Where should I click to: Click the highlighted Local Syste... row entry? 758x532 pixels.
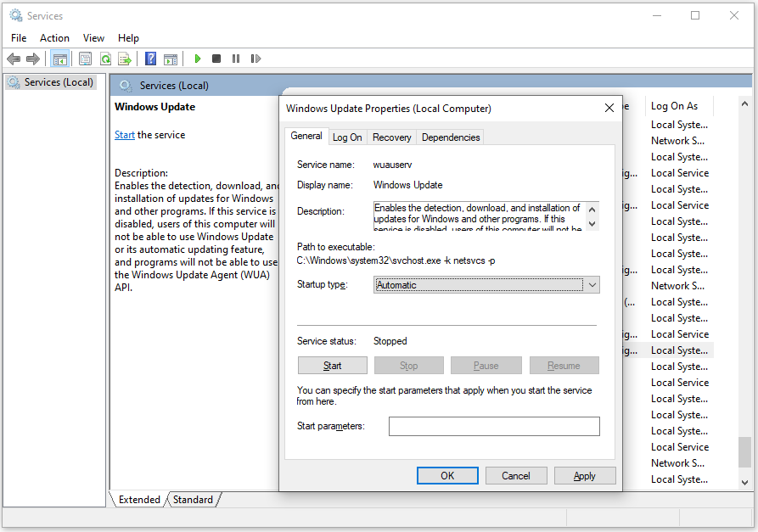(x=680, y=350)
